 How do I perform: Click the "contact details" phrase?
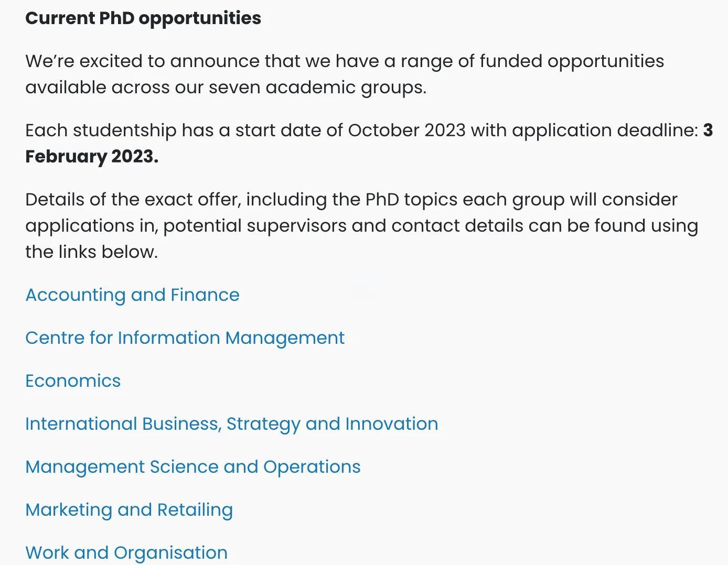coord(457,226)
